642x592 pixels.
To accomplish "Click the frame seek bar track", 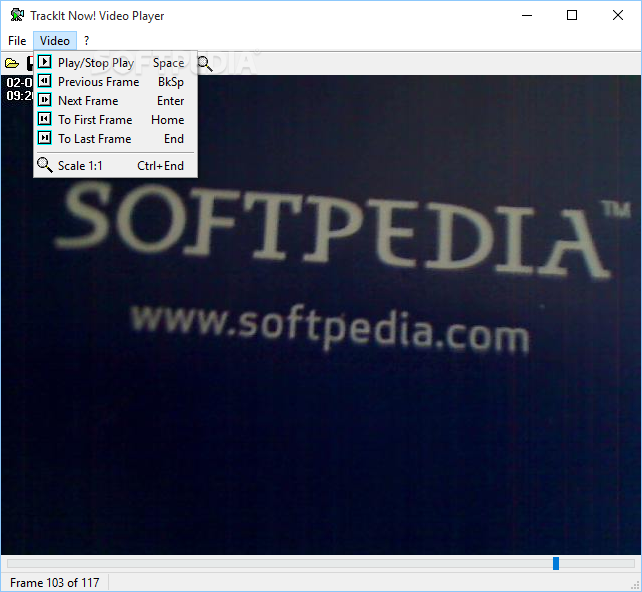I will tap(321, 563).
